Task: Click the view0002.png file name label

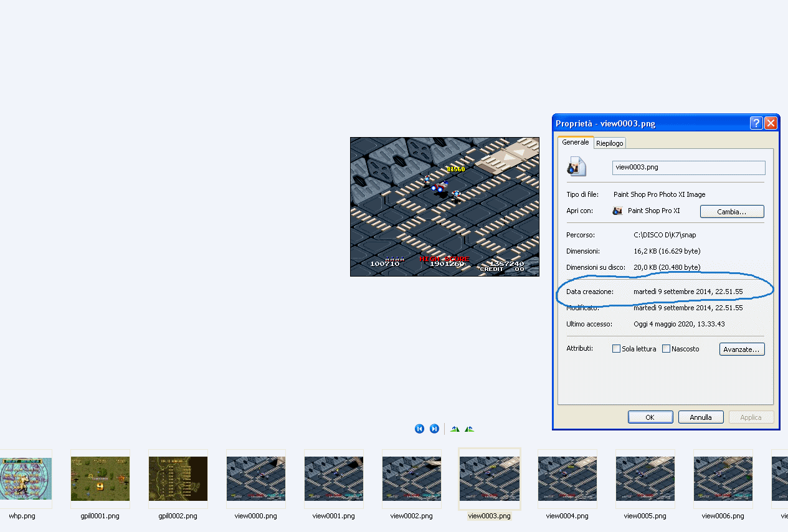Action: (412, 516)
